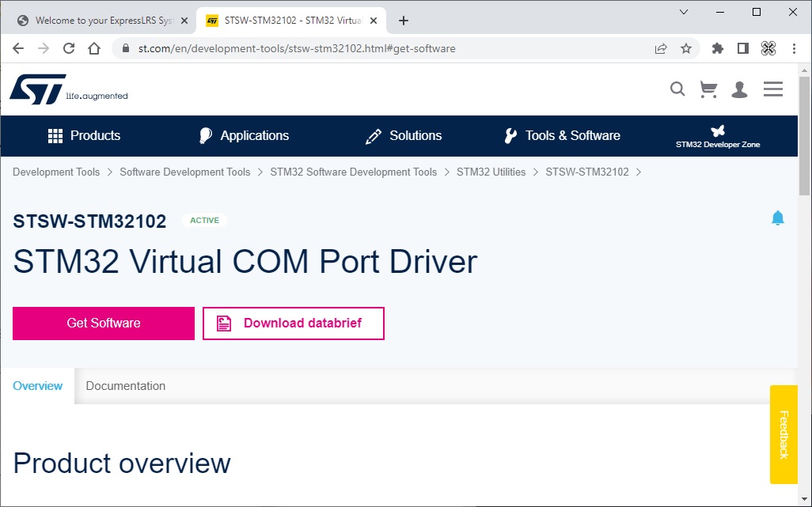Open the STM32 Developer Zone link

[718, 137]
